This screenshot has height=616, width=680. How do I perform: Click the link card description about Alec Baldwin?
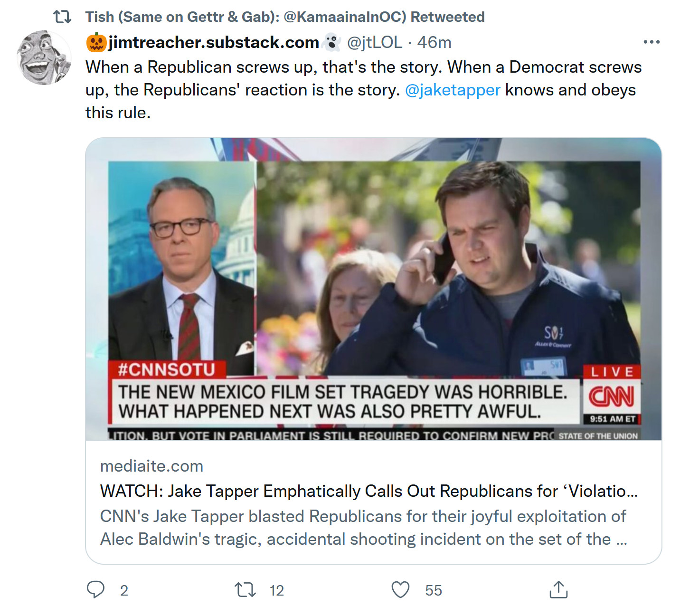(364, 528)
